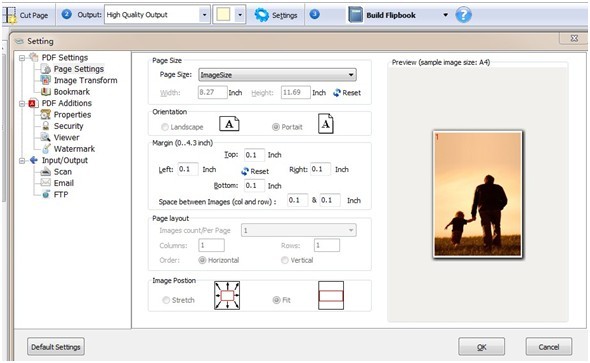
Task: Click the row spacing input field
Action: click(x=330, y=200)
